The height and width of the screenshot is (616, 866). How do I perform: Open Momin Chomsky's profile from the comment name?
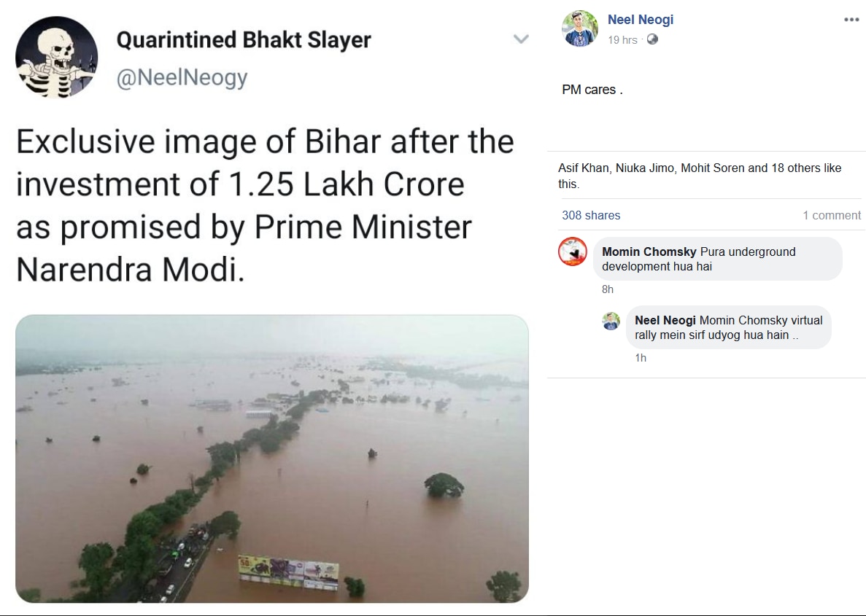[x=649, y=252]
